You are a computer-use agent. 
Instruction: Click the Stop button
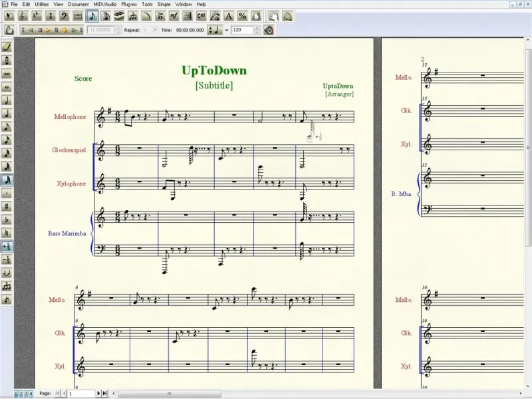point(40,30)
